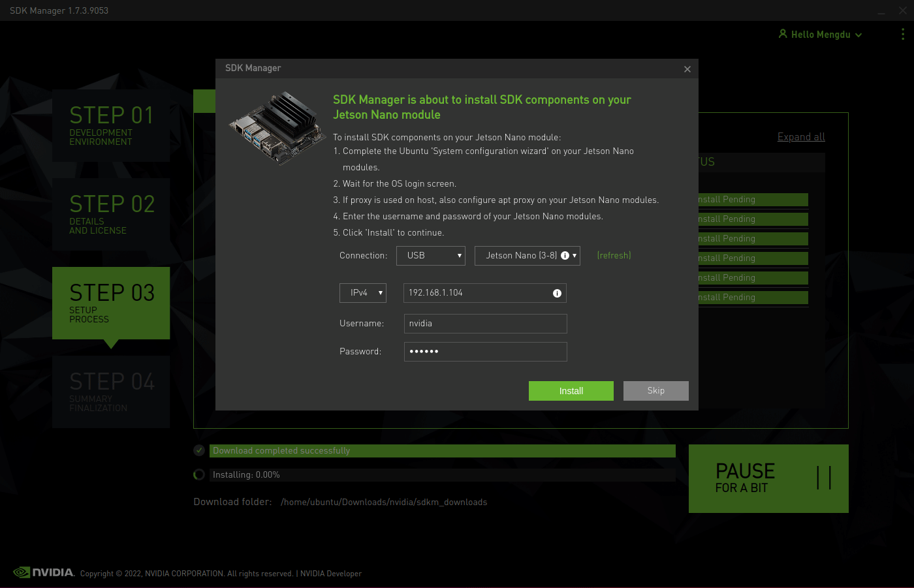Click the IP address field 192.168.1.104

(x=485, y=293)
